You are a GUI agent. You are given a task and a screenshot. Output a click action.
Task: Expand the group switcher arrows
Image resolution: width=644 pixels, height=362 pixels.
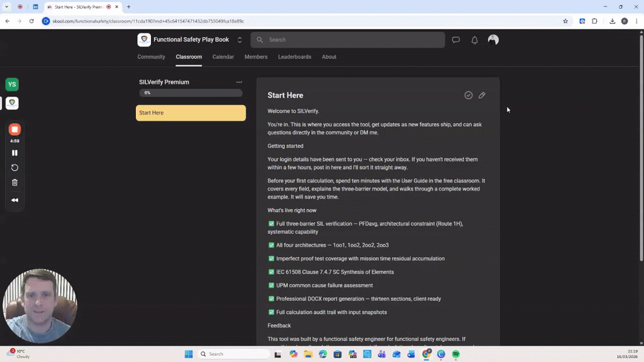240,40
